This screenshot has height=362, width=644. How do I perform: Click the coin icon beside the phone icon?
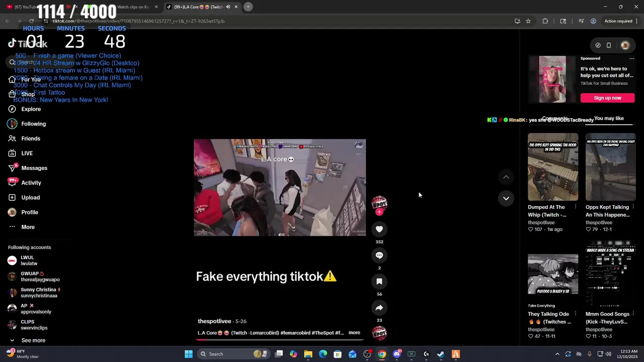(598, 45)
